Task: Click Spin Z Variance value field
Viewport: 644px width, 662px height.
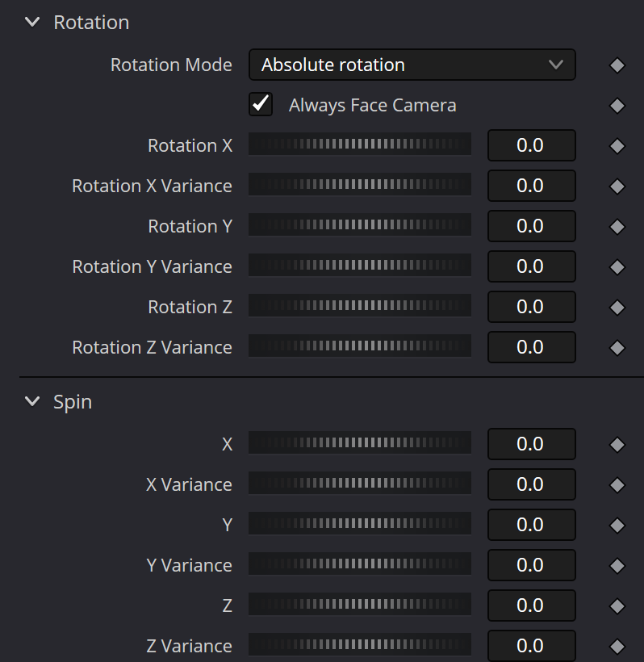Action: [x=532, y=646]
